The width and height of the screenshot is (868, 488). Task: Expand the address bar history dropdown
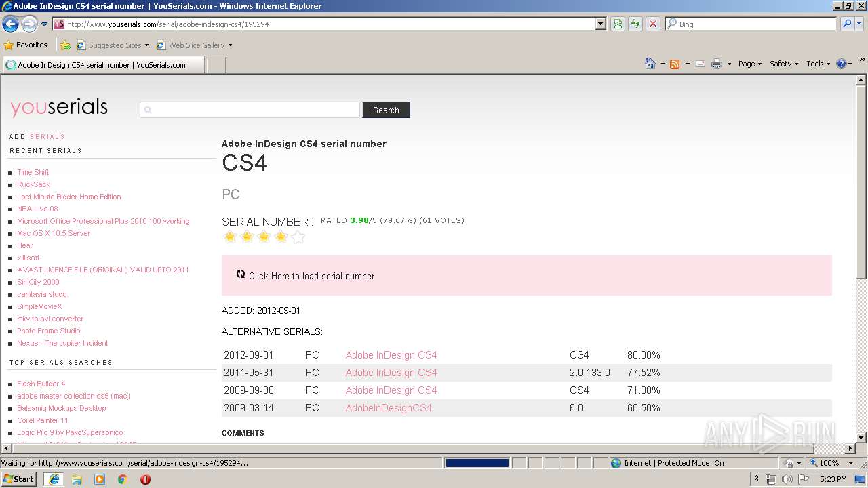click(600, 24)
